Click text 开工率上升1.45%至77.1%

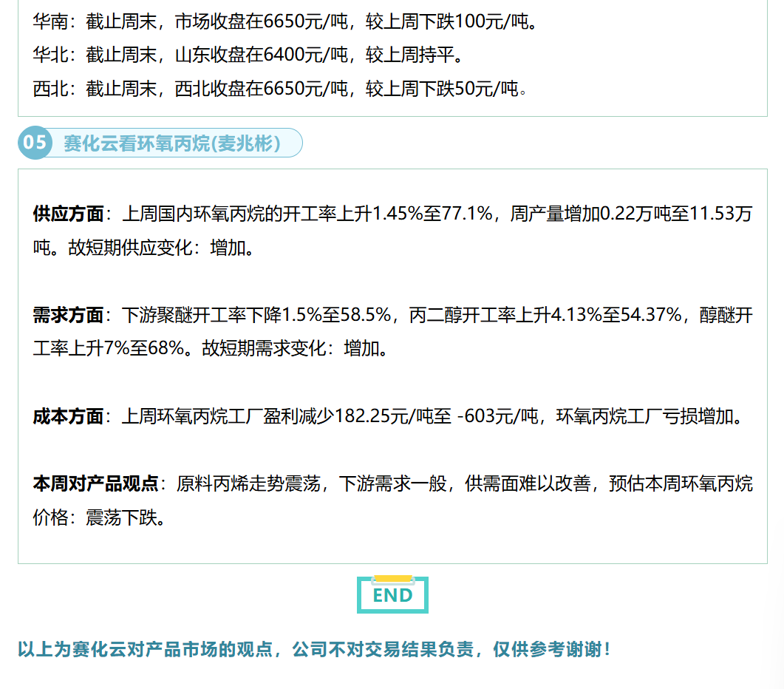[x=387, y=214]
